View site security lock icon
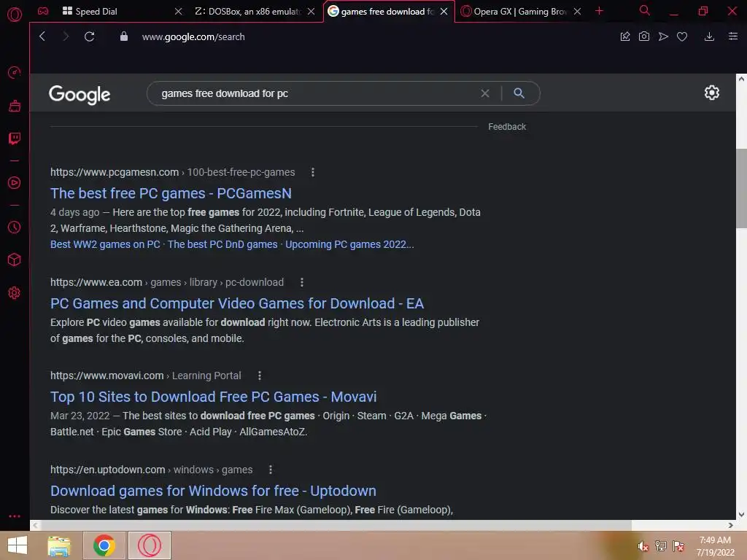747x560 pixels. click(124, 36)
